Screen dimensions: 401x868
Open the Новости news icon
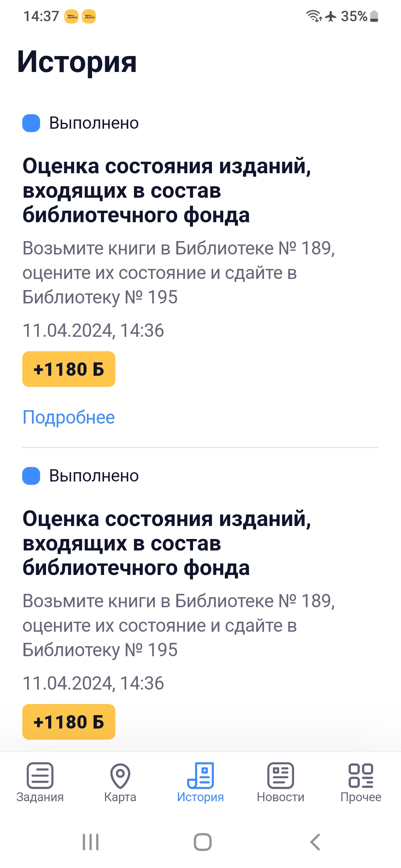coord(281,775)
